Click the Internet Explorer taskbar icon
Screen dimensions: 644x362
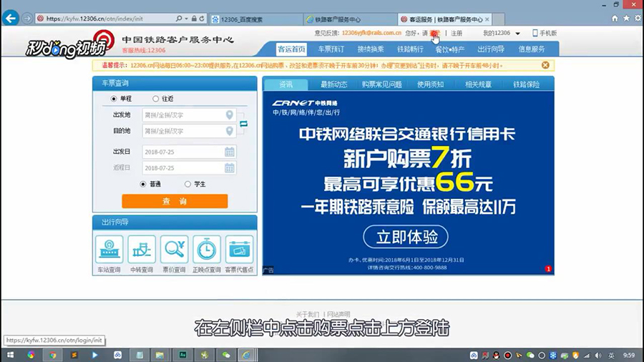pyautogui.click(x=246, y=355)
